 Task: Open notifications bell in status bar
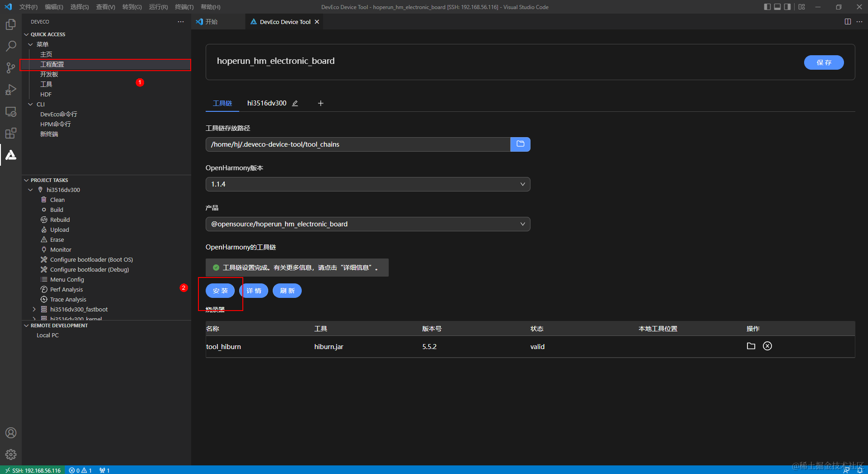point(860,470)
